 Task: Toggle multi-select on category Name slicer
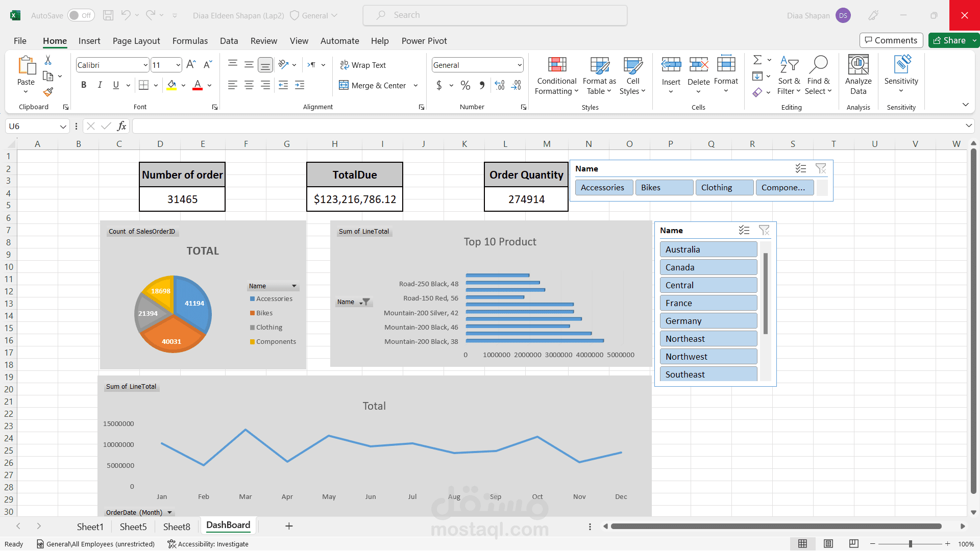click(x=800, y=169)
